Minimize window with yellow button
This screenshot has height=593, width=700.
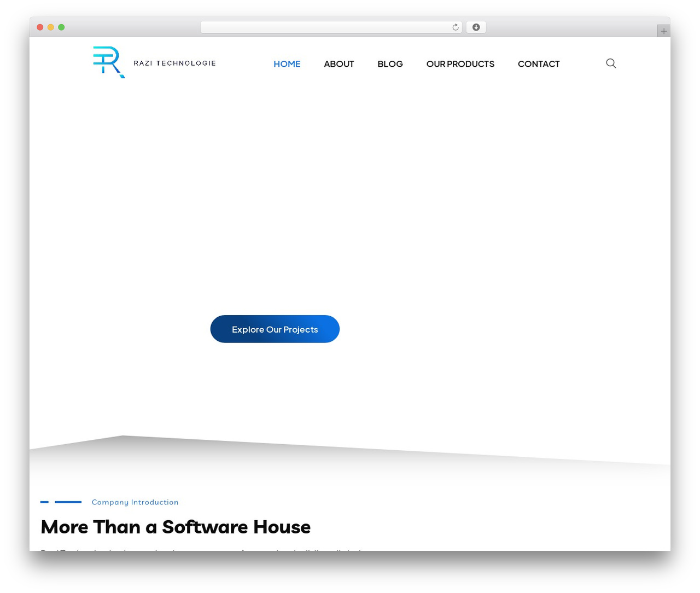(x=51, y=27)
